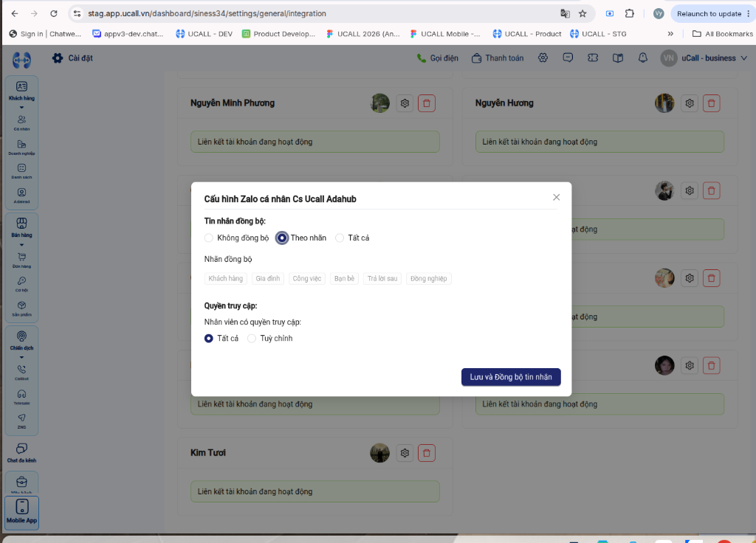The width and height of the screenshot is (756, 543).
Task: Toggle the 'Công việc' sync label tag
Action: (307, 278)
